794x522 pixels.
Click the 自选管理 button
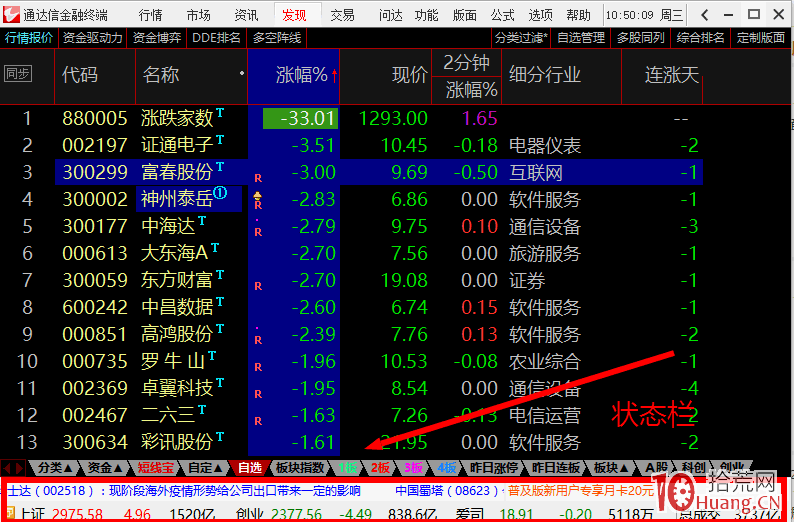coord(581,38)
